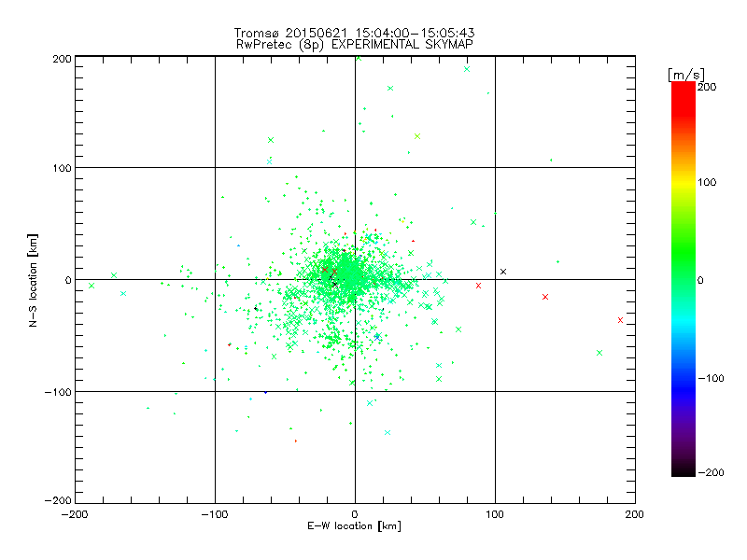Screen dimensions: 747x560
Task: Click the x-axis '-100' tick label
Action: click(x=215, y=514)
